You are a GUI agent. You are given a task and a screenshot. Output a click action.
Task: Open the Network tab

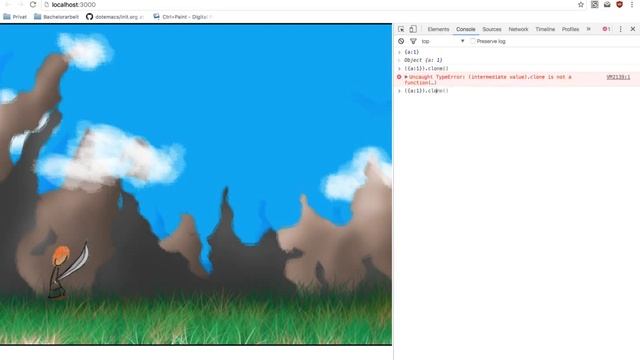coord(518,29)
